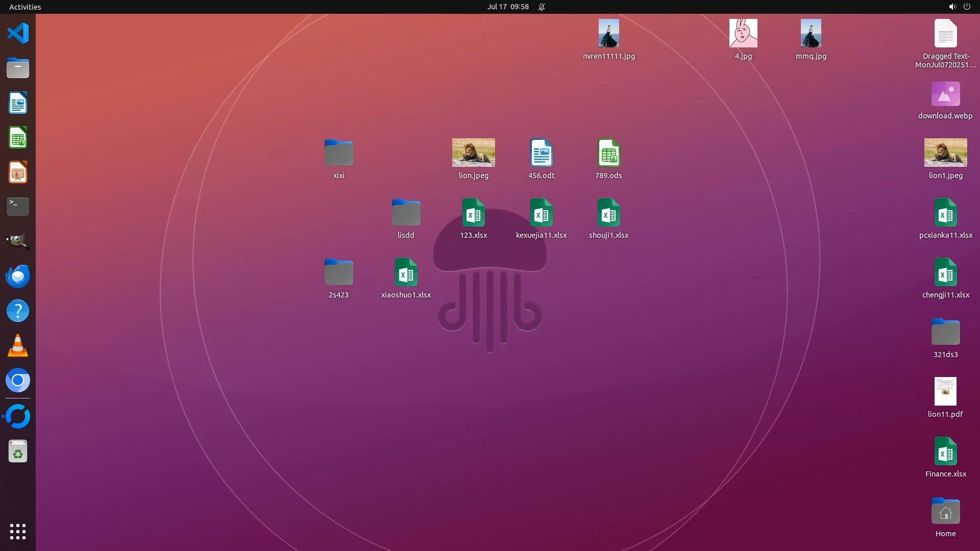Launch LibreOffice Writer from dock
980x551 pixels.
coord(18,103)
